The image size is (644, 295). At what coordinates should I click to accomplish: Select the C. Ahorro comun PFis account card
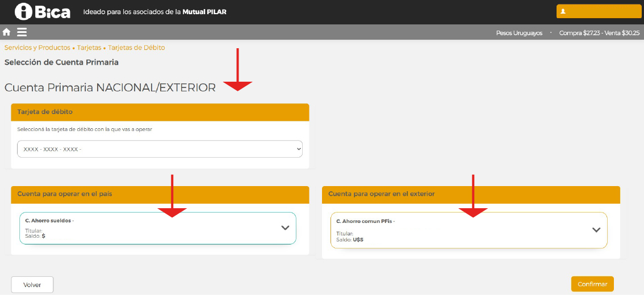coord(469,230)
